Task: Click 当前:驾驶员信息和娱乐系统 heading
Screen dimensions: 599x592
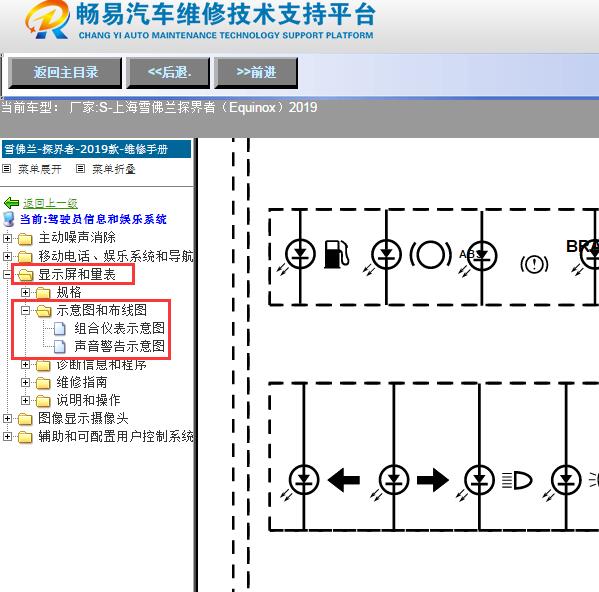Action: tap(93, 219)
